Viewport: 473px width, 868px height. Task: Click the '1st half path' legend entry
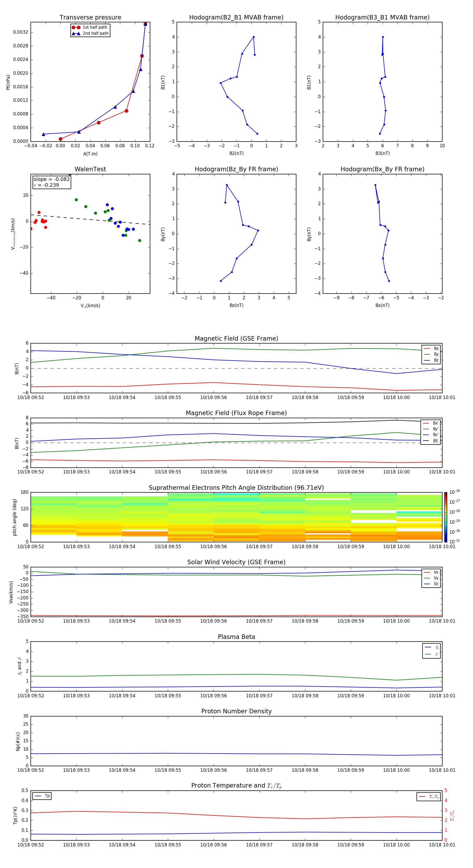(x=90, y=27)
